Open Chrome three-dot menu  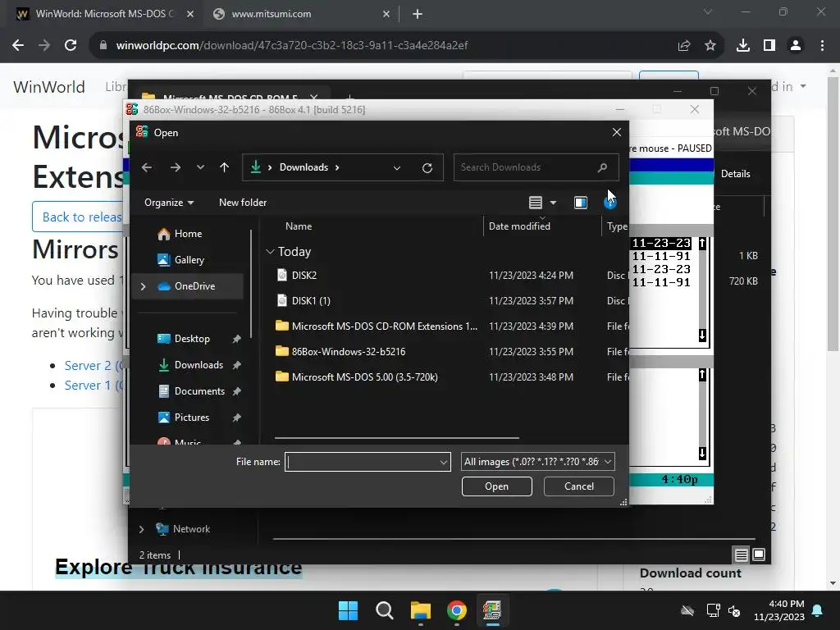822,46
